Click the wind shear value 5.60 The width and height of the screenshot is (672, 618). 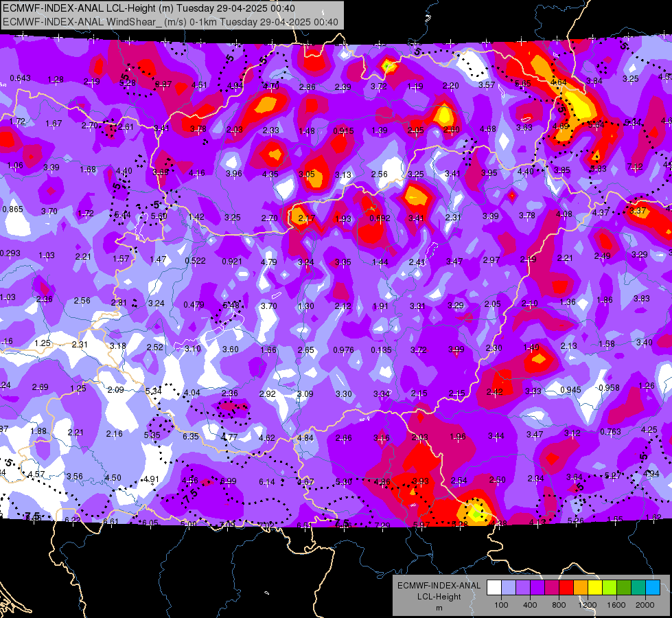[x=159, y=216]
